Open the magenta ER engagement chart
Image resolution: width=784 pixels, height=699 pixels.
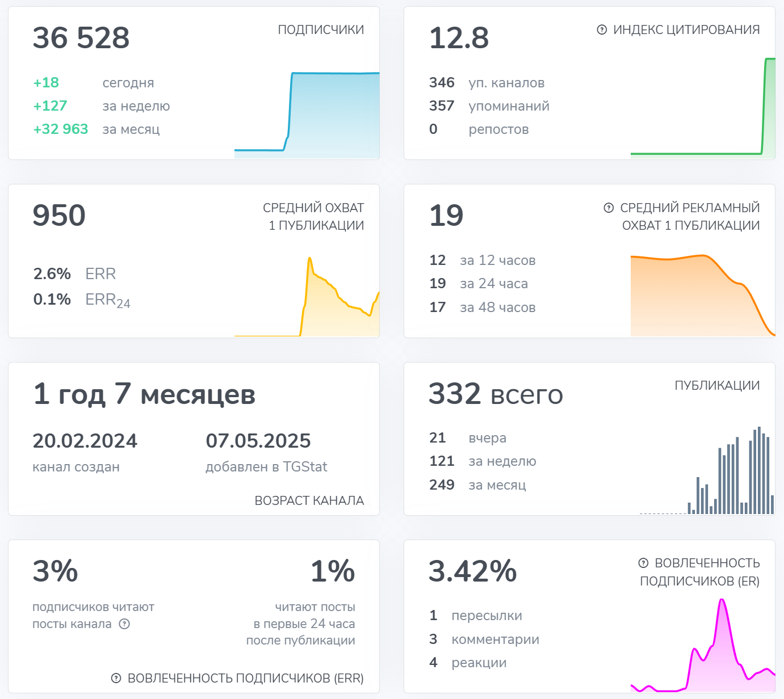click(x=703, y=647)
